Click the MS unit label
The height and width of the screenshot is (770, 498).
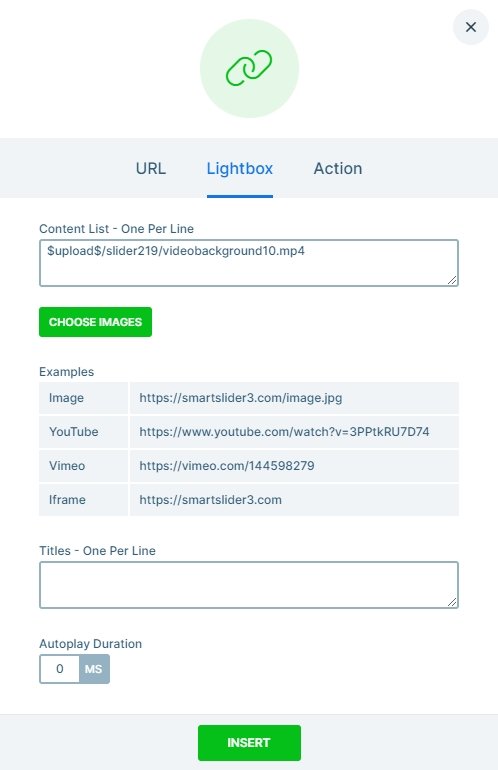pyautogui.click(x=94, y=669)
